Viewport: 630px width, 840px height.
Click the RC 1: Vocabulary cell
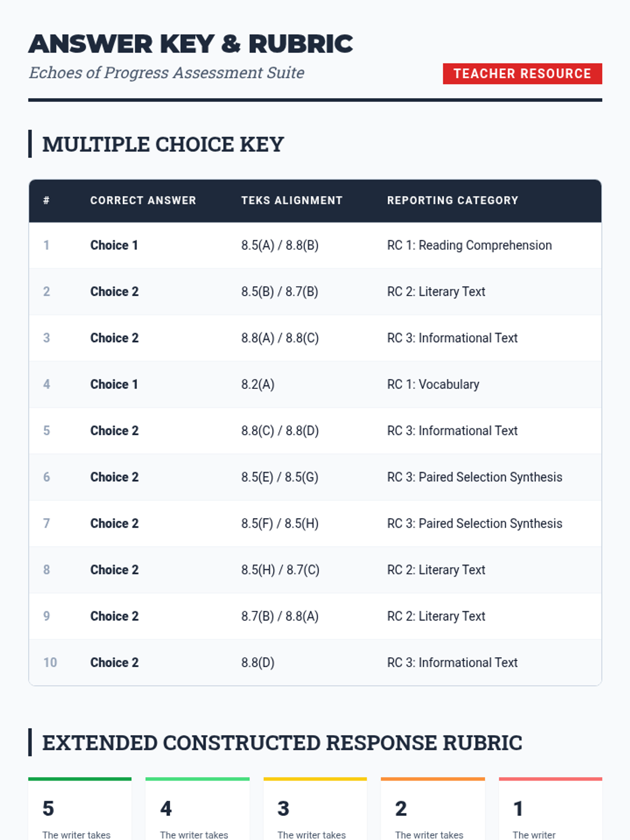433,384
